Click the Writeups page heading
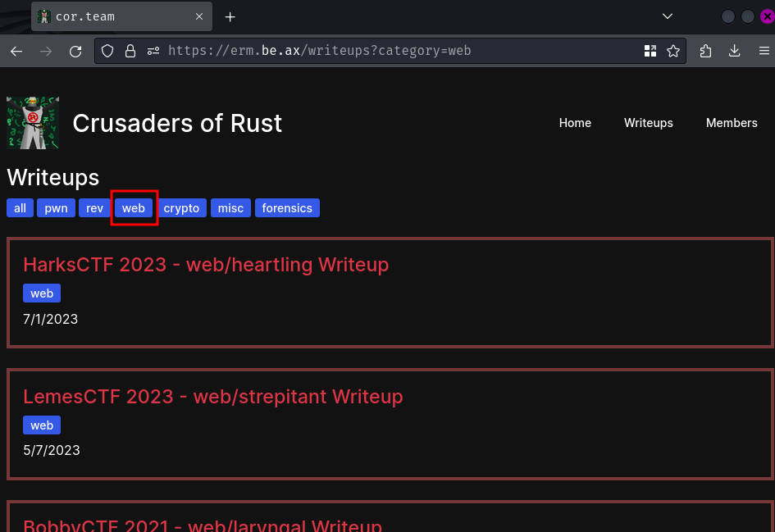The image size is (775, 532). (x=52, y=177)
